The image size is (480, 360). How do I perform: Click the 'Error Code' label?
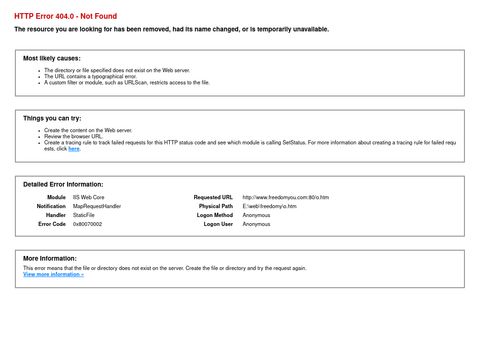tap(52, 224)
